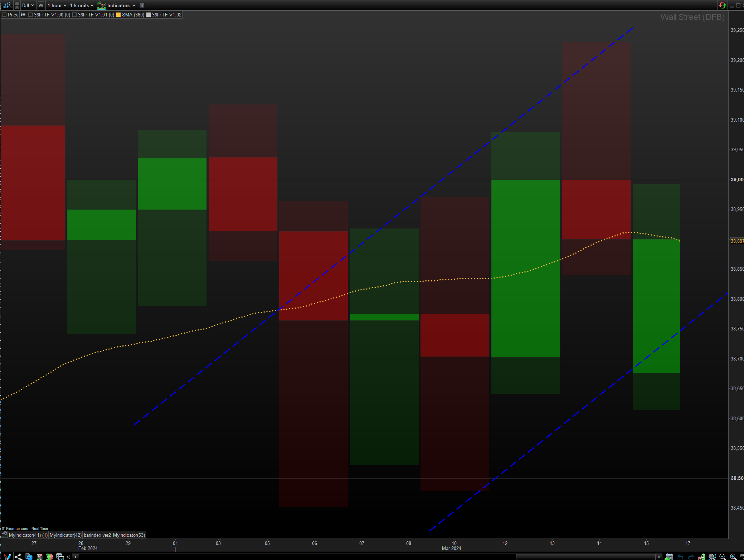Click the SMA (360) orange color swatch
The height and width of the screenshot is (560, 744).
[x=118, y=15]
